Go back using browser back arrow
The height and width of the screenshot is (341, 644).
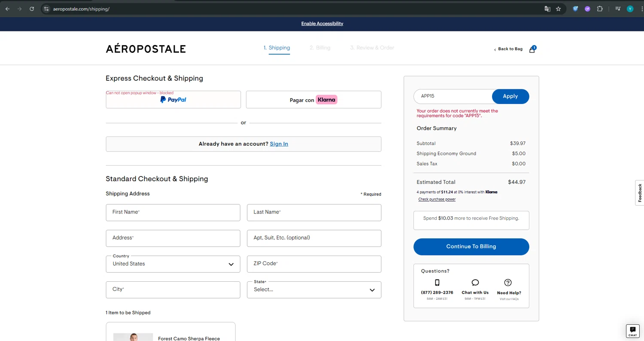click(x=7, y=9)
